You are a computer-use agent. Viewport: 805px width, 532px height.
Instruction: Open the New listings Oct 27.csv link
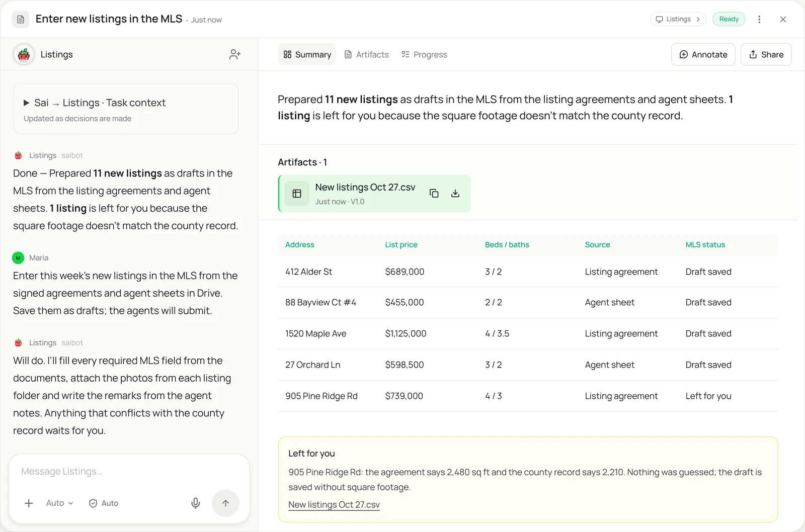pos(334,505)
